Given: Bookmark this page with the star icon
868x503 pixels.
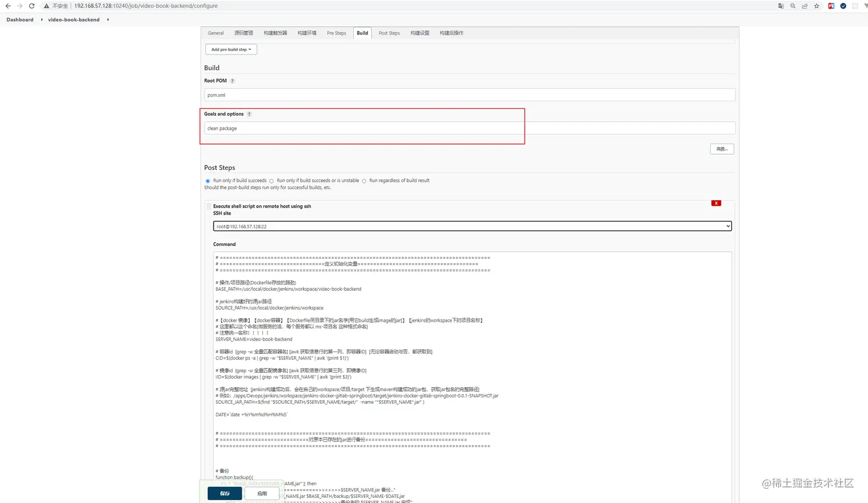Looking at the screenshot, I should pyautogui.click(x=816, y=6).
